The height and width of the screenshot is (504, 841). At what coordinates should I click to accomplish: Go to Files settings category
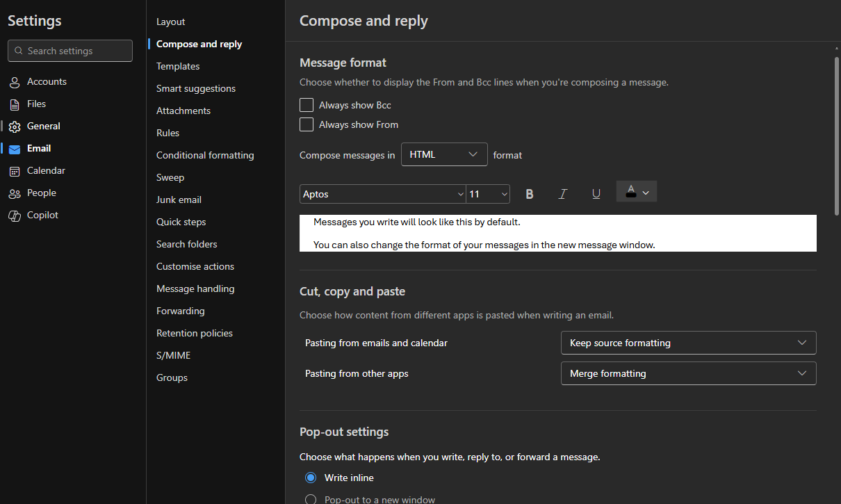pos(36,104)
